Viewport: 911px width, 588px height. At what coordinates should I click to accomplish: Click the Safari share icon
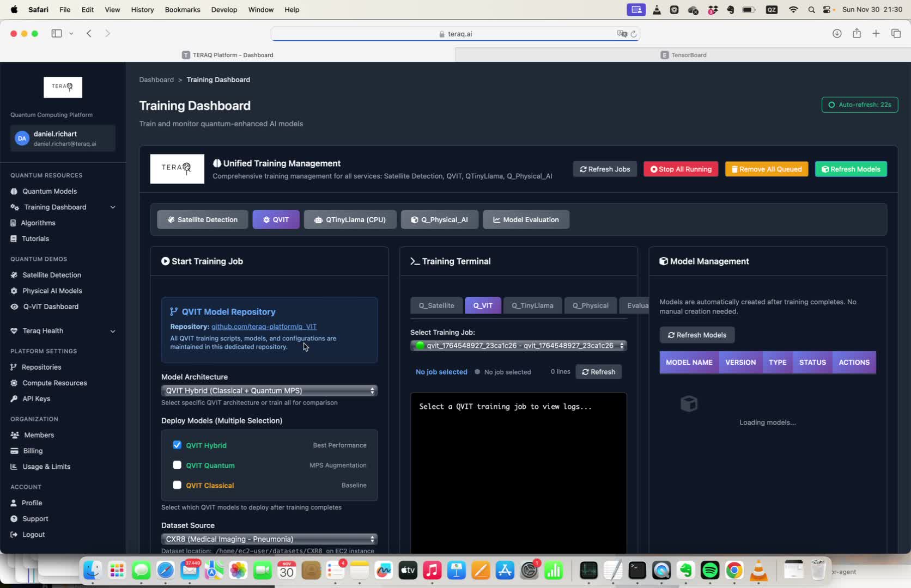coord(857,33)
